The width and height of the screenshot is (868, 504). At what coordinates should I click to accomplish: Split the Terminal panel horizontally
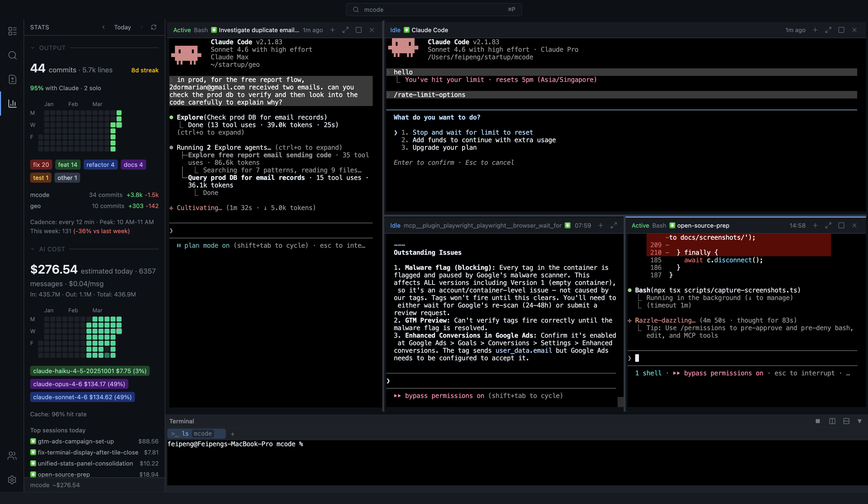point(846,421)
